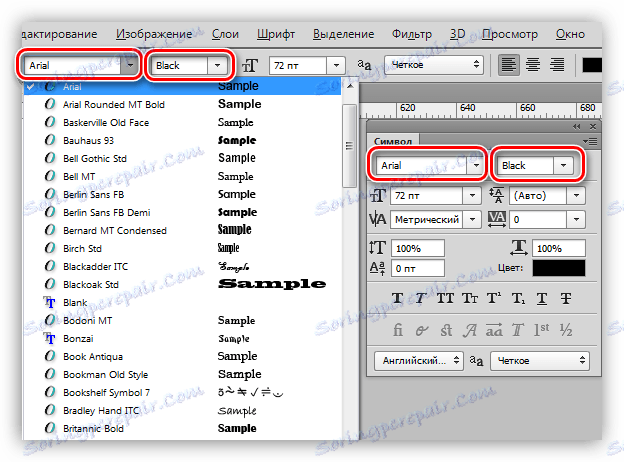
Task: Open the Изображение menu
Action: pyautogui.click(x=154, y=34)
